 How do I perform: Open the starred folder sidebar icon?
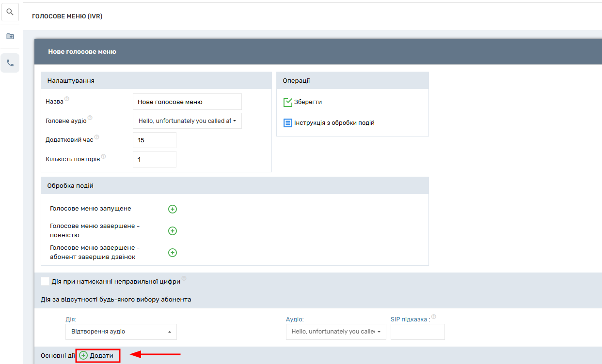point(10,36)
